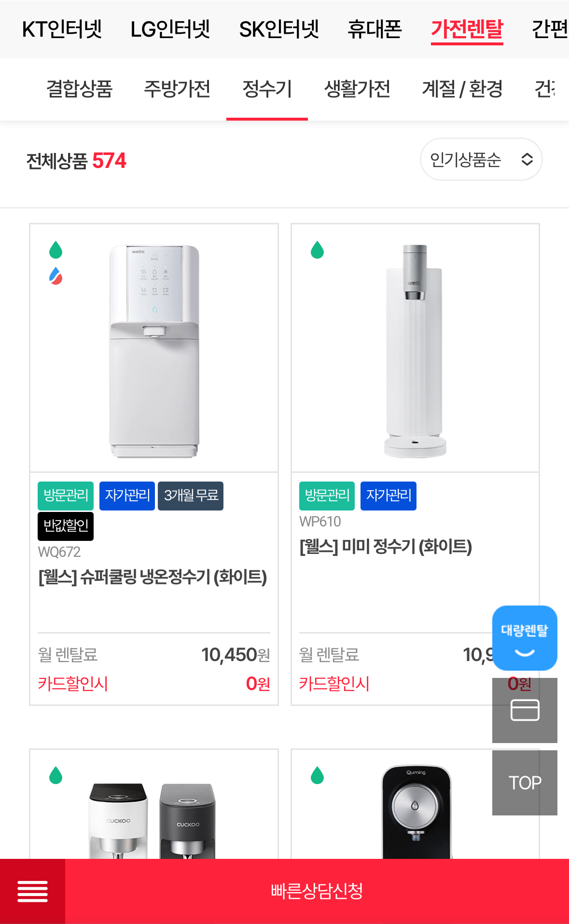Click the TOP scroll-to-top button
569x924 pixels.
[x=525, y=783]
